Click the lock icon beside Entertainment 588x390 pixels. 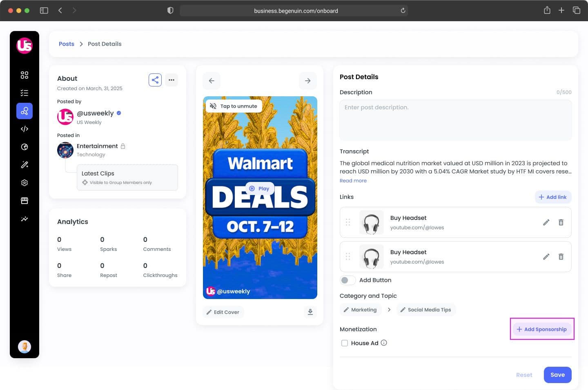click(x=123, y=146)
